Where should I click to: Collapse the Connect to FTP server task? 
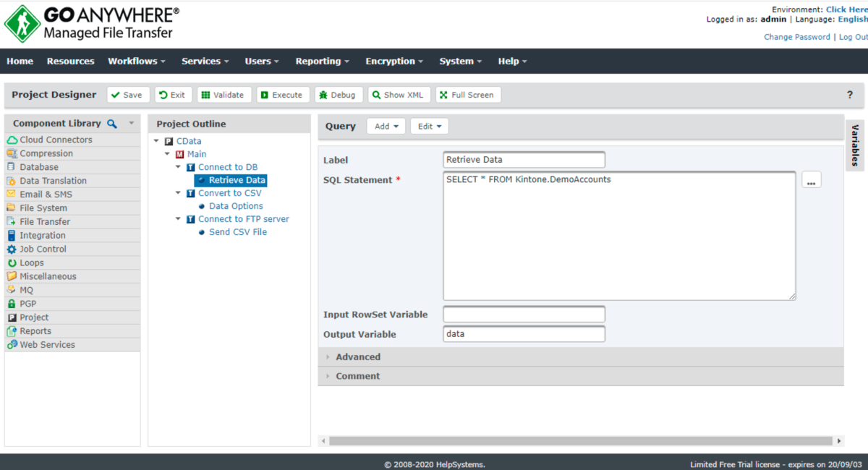coord(179,219)
